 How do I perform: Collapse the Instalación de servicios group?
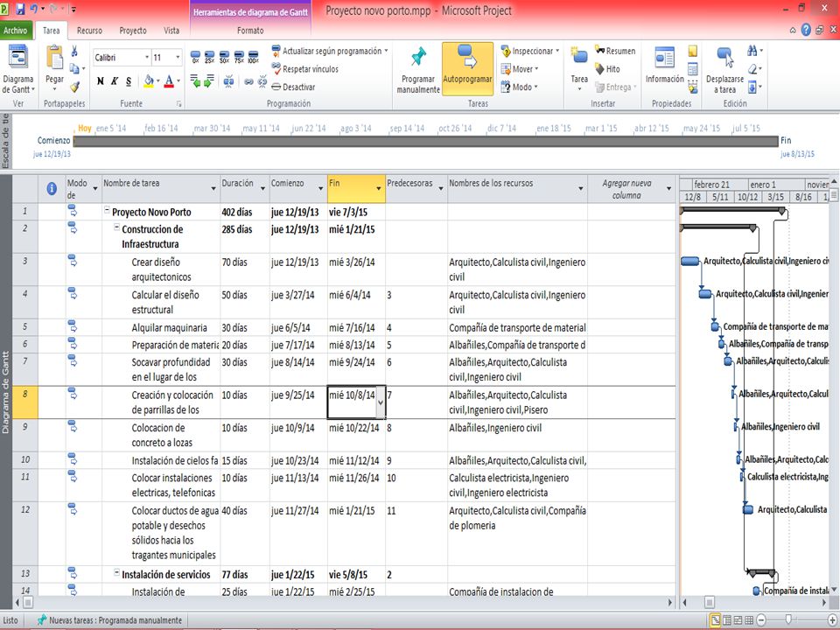coord(116,572)
